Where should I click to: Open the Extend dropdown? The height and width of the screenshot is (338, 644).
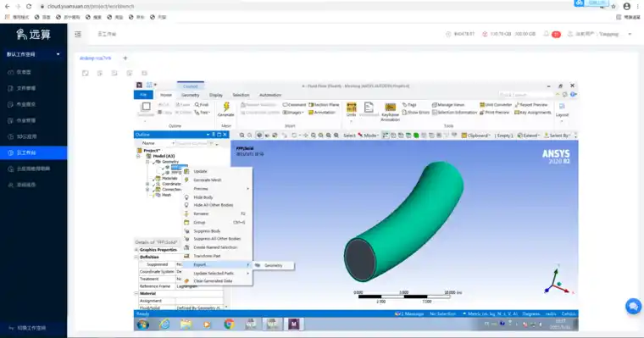coord(529,136)
